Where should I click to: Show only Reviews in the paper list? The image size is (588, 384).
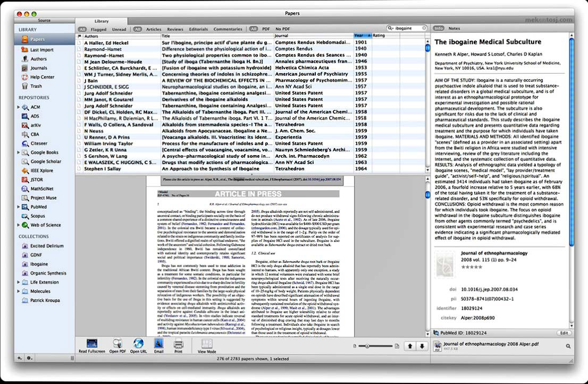coord(175,29)
